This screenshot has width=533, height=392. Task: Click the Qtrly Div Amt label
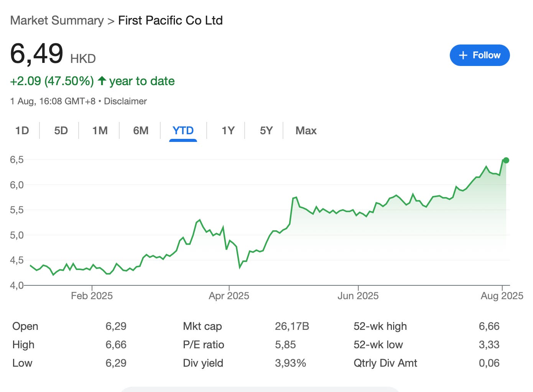(x=385, y=363)
